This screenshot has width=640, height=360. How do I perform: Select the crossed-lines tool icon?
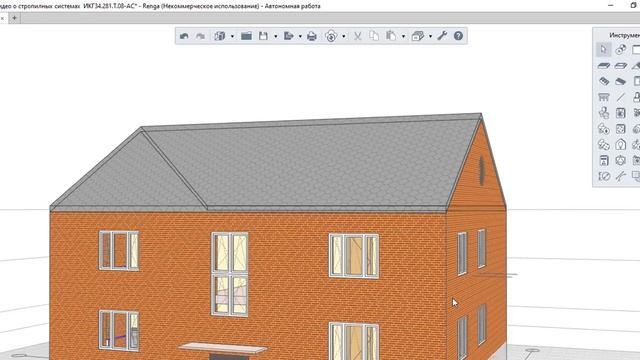620,176
